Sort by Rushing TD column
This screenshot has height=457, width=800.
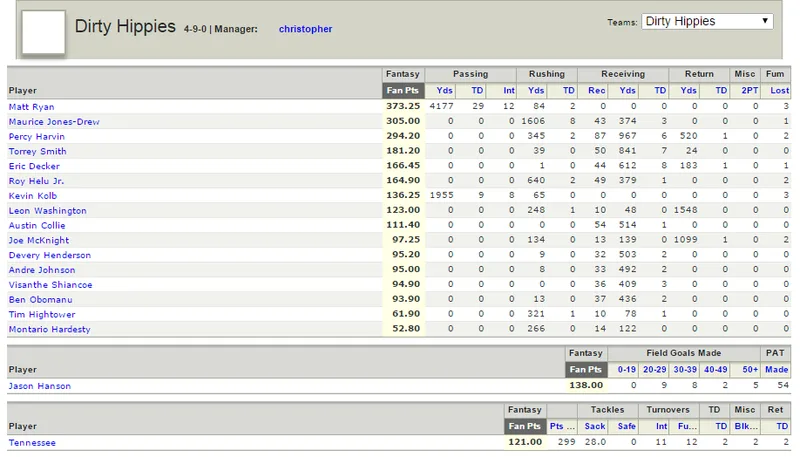[568, 90]
